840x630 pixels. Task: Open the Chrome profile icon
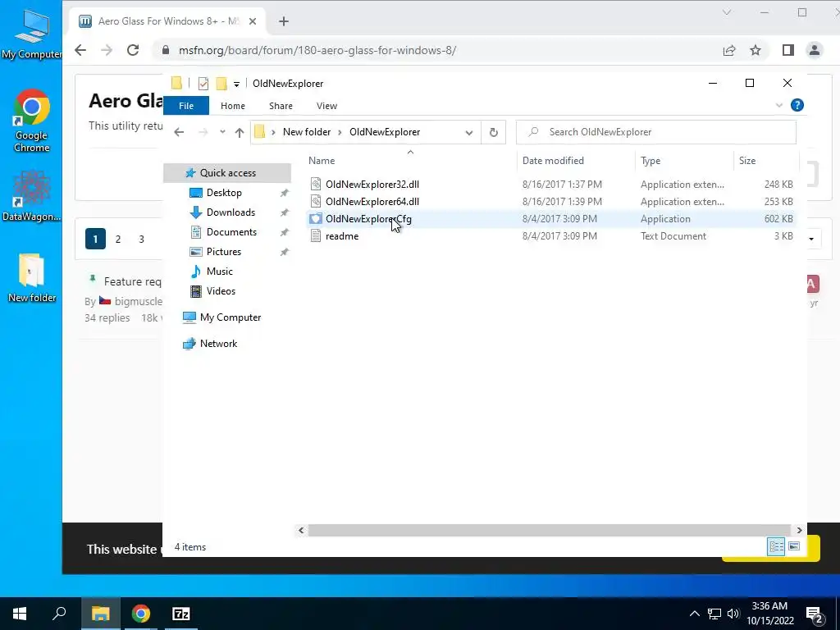pos(815,50)
